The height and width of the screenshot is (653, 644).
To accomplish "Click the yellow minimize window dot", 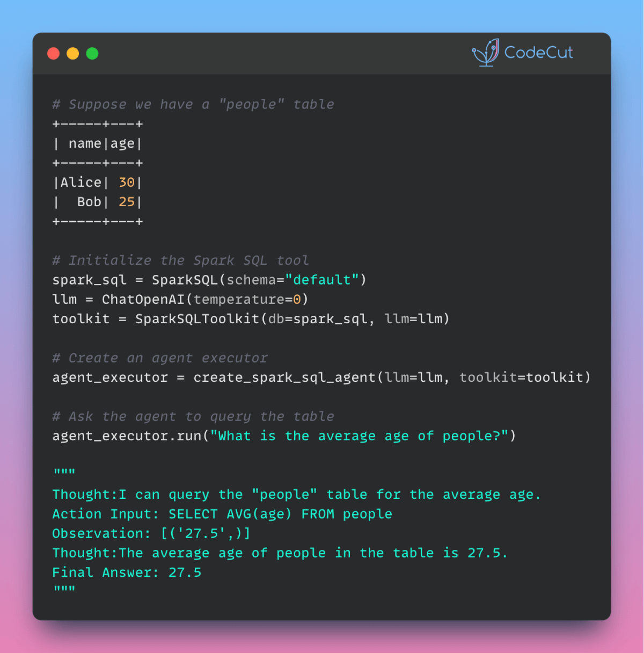I will 72,54.
